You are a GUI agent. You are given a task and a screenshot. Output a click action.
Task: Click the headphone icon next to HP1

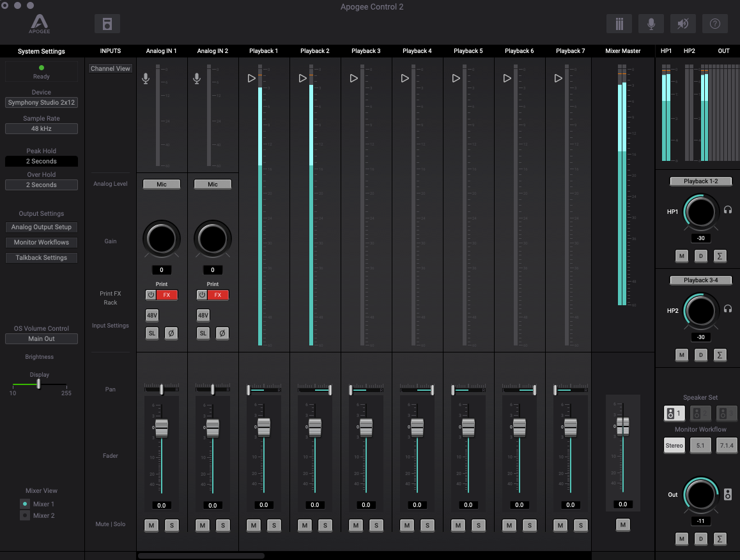[x=728, y=209]
